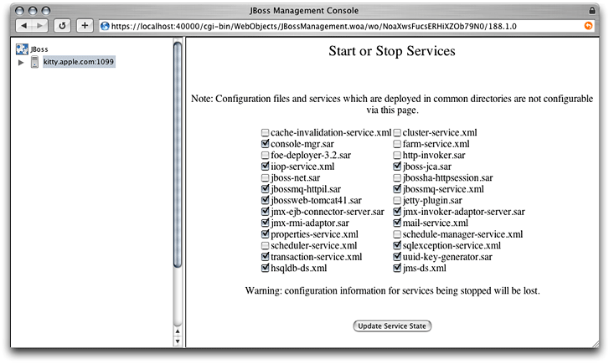This screenshot has width=609, height=364.
Task: Go back with the left arrow button
Action: (x=24, y=26)
